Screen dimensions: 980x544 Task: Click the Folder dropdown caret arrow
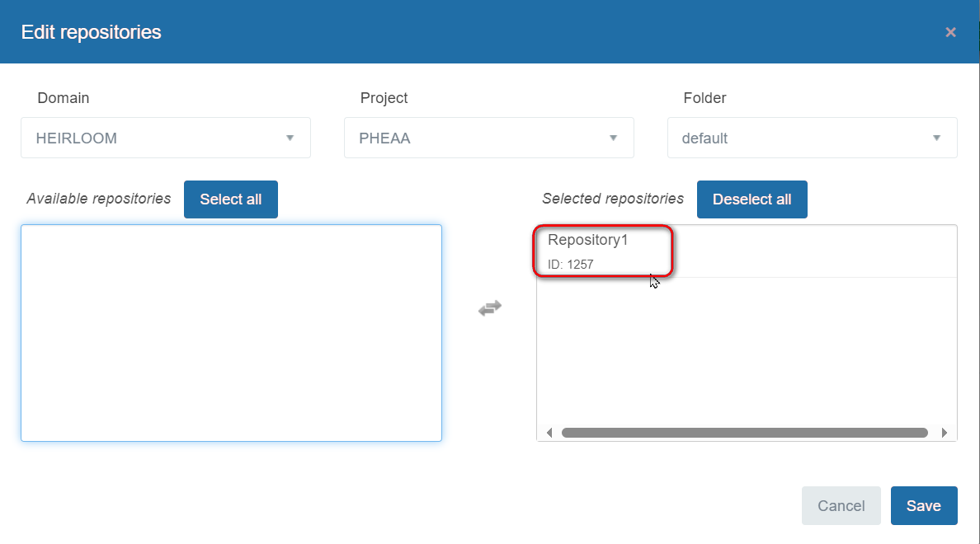[936, 138]
